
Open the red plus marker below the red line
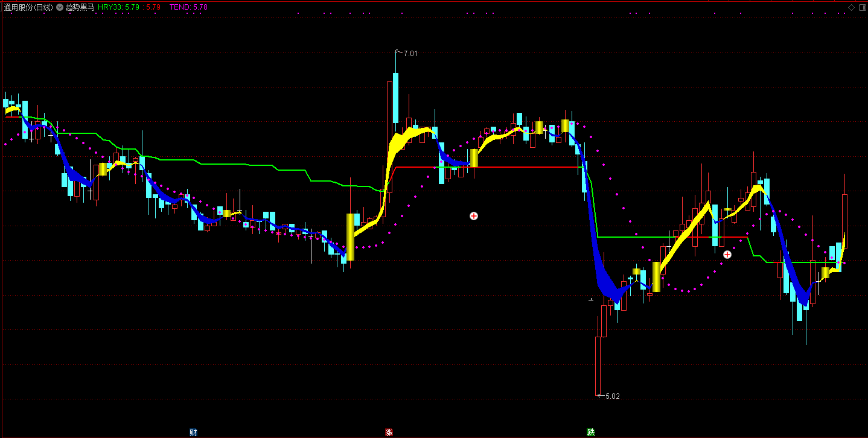click(474, 216)
